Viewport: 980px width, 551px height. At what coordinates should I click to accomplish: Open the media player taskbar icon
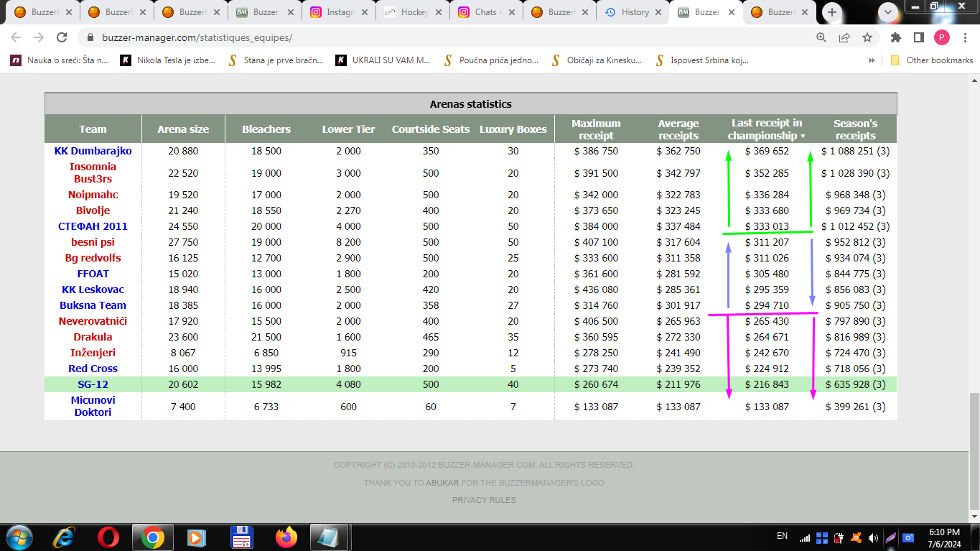click(x=196, y=537)
